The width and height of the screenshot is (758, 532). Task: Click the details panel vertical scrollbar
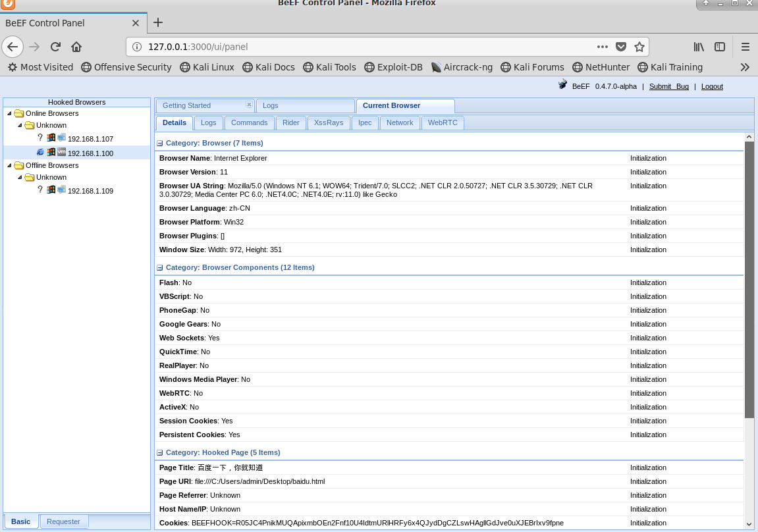click(749, 280)
